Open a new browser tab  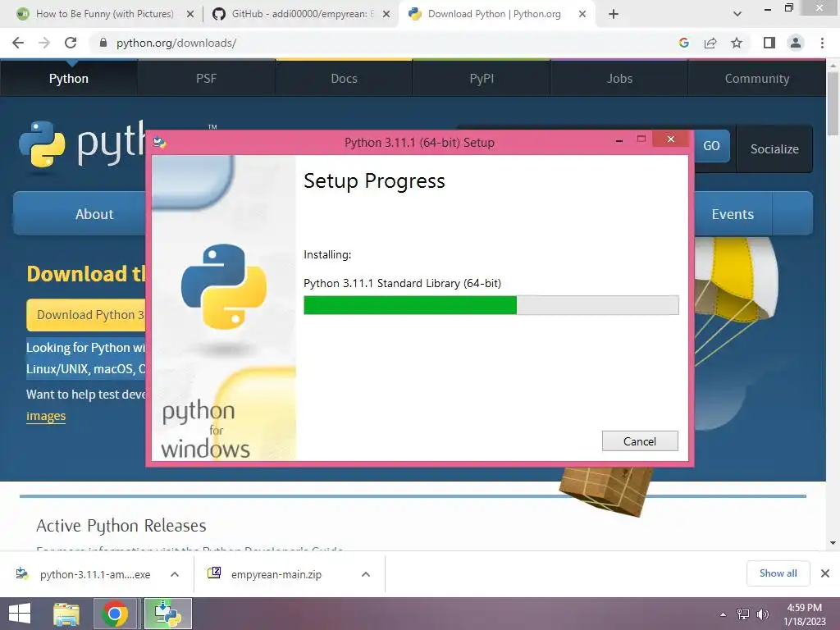(614, 14)
